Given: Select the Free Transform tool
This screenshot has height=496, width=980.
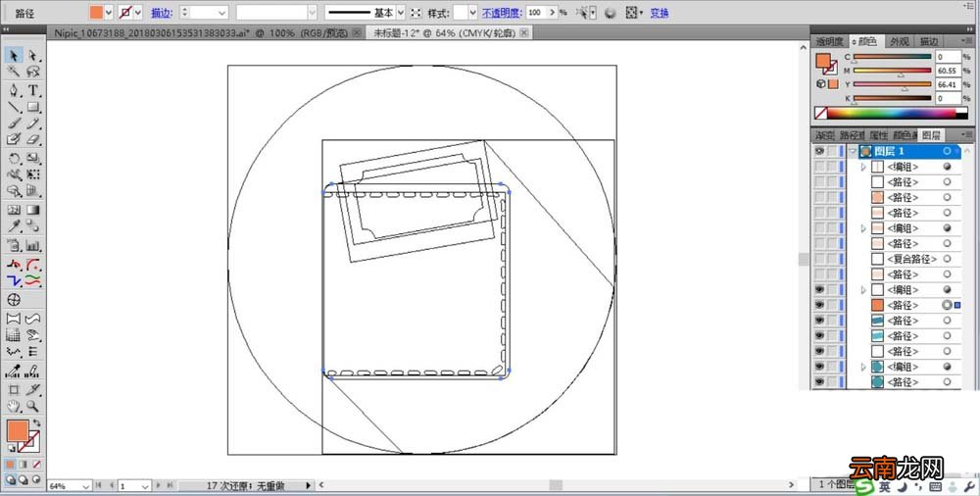Looking at the screenshot, I should [32, 175].
